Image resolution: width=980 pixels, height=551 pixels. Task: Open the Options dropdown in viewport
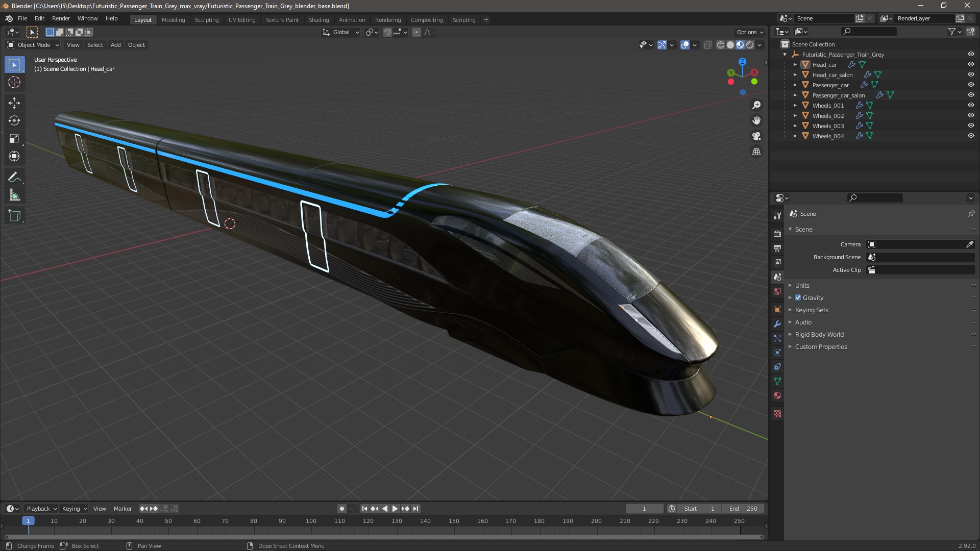(x=750, y=32)
